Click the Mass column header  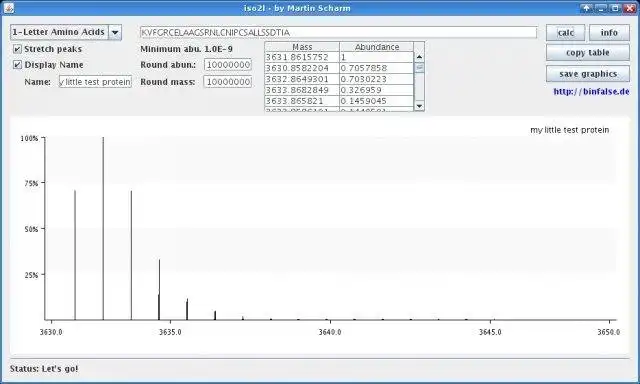(302, 47)
